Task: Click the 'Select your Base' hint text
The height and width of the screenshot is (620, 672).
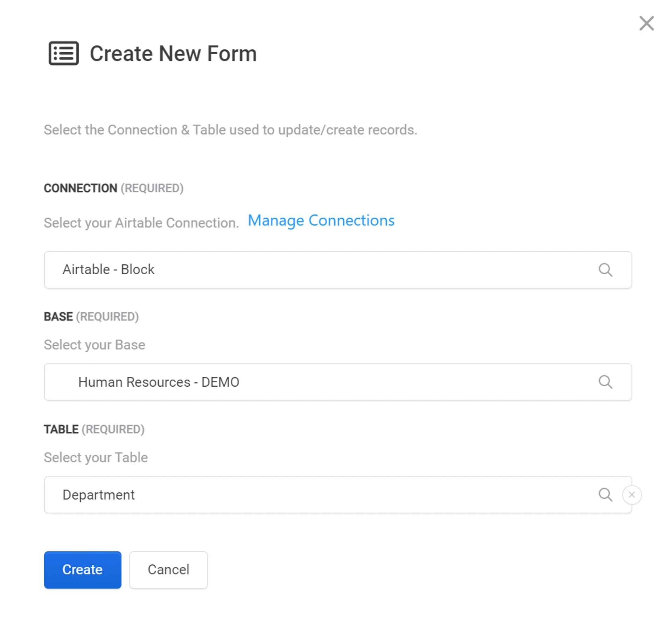Action: (x=94, y=345)
